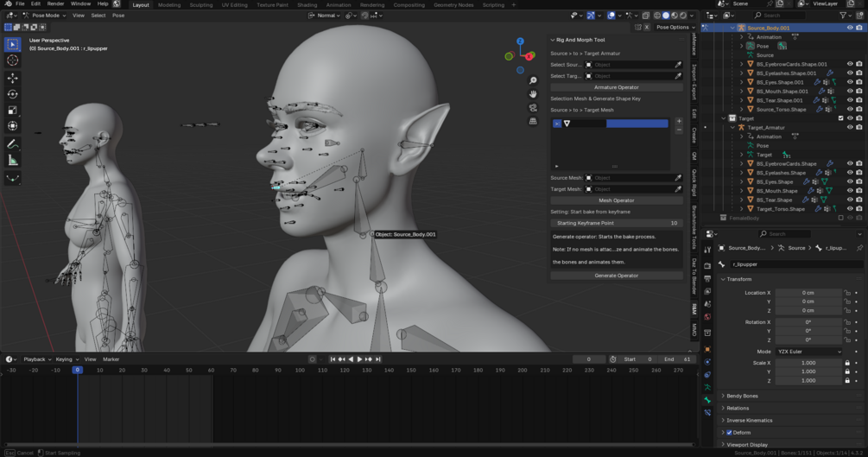Pin the properties editor context
The image size is (868, 457).
(859, 248)
